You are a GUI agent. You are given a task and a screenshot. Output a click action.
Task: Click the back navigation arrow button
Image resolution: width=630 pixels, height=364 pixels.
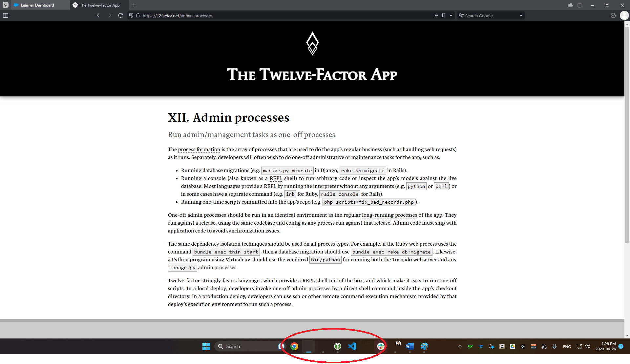point(98,16)
